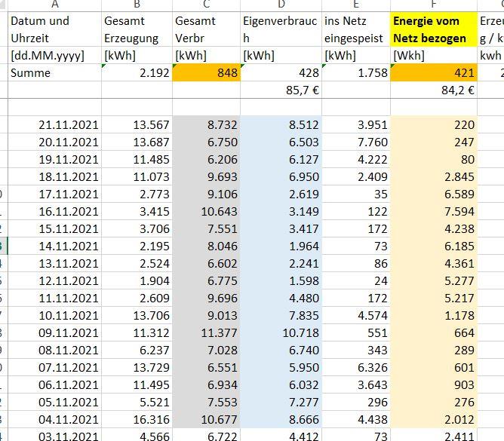The width and height of the screenshot is (504, 441).
Task: Select the date cell 11.11.2021
Action: tap(54, 298)
